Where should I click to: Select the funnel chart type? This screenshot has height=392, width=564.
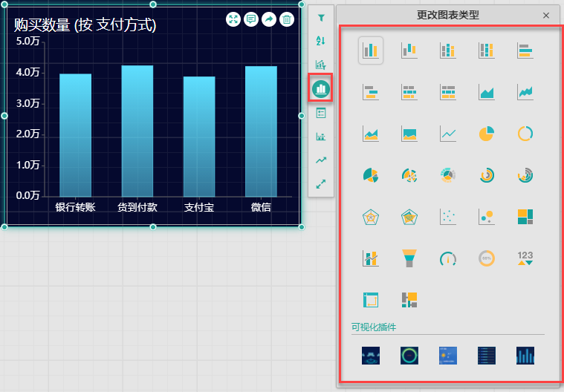coord(409,258)
